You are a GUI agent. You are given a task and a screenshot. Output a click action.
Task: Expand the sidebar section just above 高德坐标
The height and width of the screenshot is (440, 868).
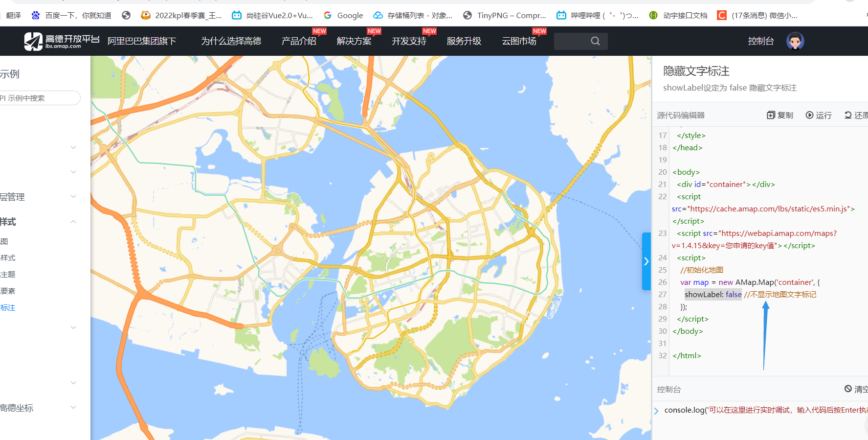tap(73, 383)
